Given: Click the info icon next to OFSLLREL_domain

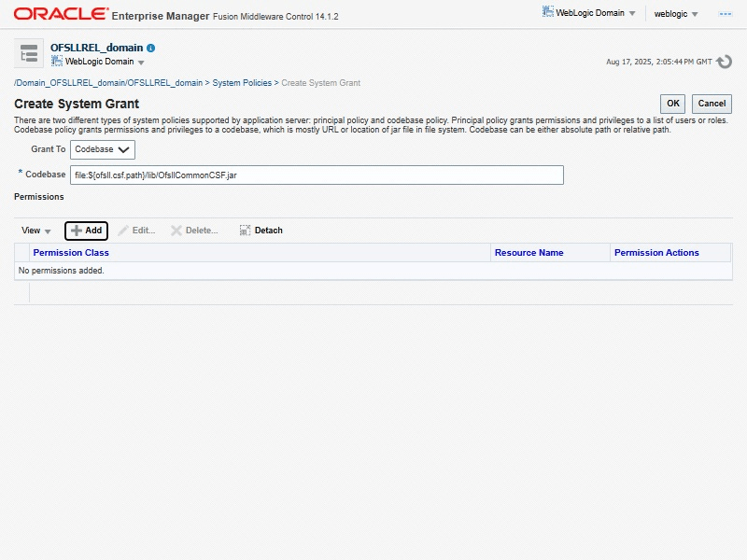Looking at the screenshot, I should coord(151,49).
